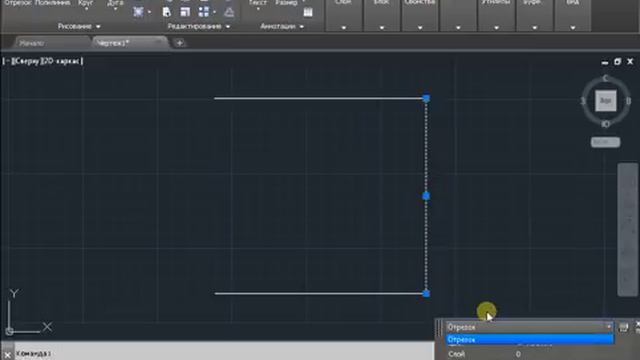Expand the Аннотации panel title

(282, 27)
